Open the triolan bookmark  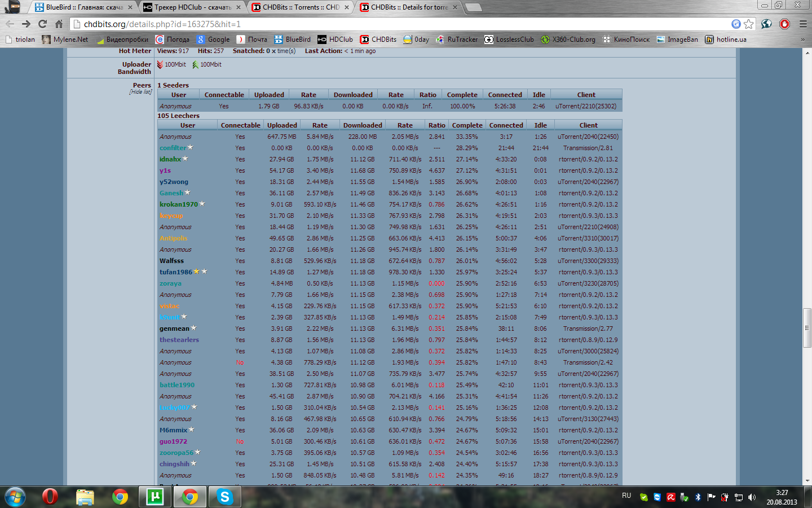click(20, 40)
